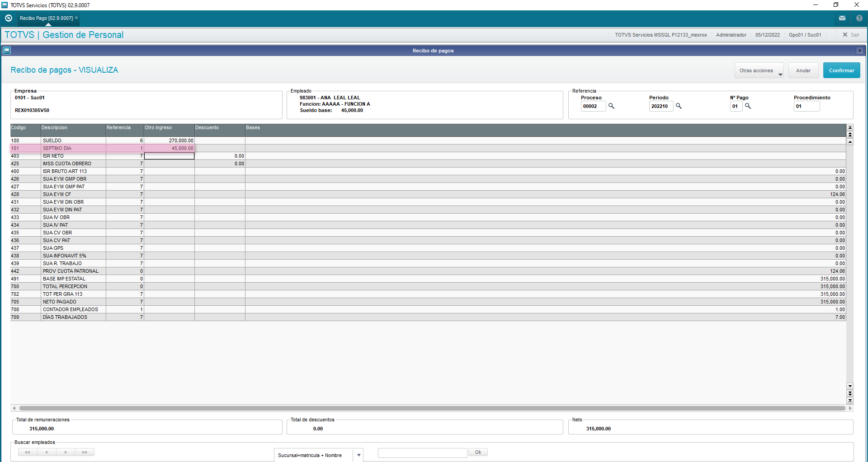868x462 pixels.
Task: Click the Recibo de pagos window icon
Action: pos(7,51)
